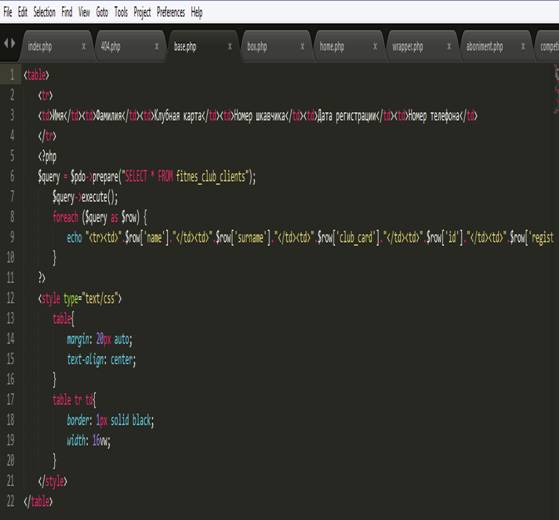
Task: Open the Find menu
Action: [x=67, y=12]
